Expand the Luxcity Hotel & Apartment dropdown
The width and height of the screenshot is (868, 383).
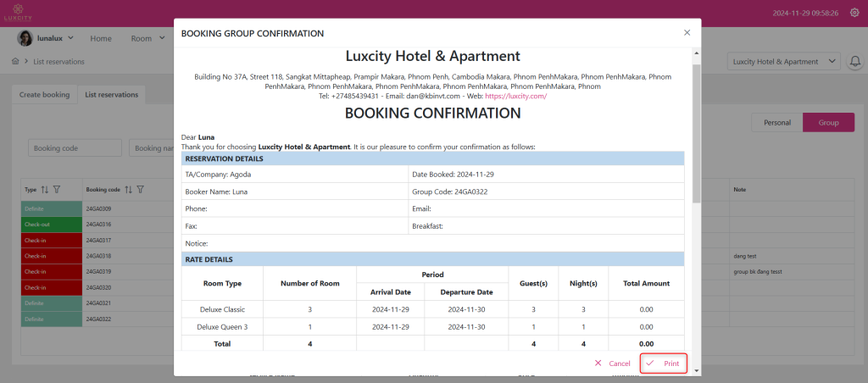(x=783, y=62)
